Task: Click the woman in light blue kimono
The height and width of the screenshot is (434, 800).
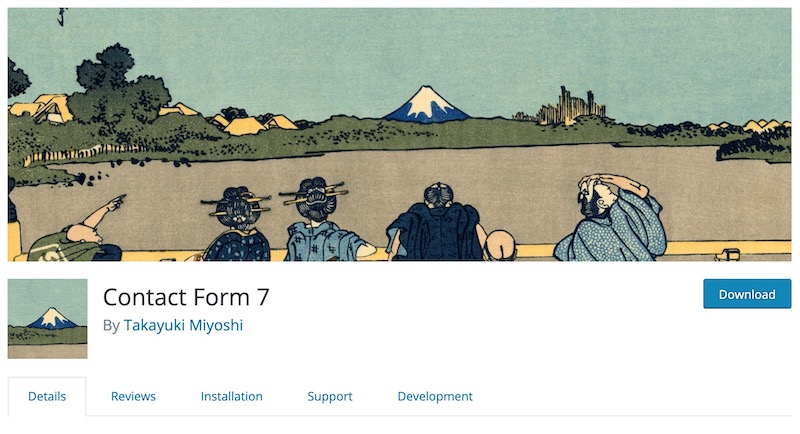Action: pyautogui.click(x=322, y=220)
